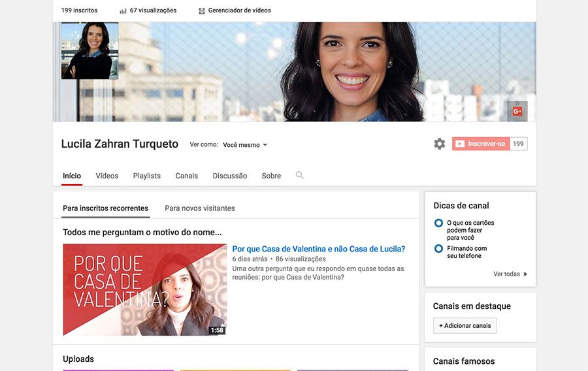The height and width of the screenshot is (371, 588).
Task: Expand the 'Ver como: Você mesmo' dropdown
Action: 245,145
